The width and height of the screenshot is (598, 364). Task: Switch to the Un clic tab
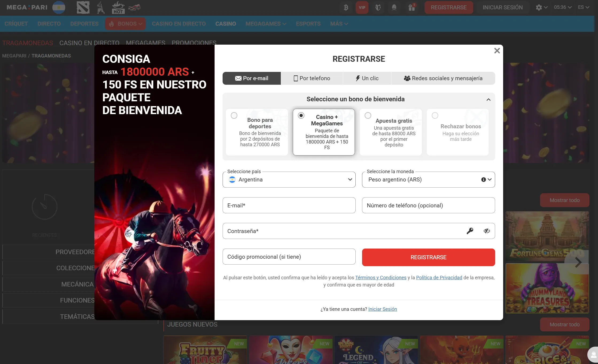point(367,78)
